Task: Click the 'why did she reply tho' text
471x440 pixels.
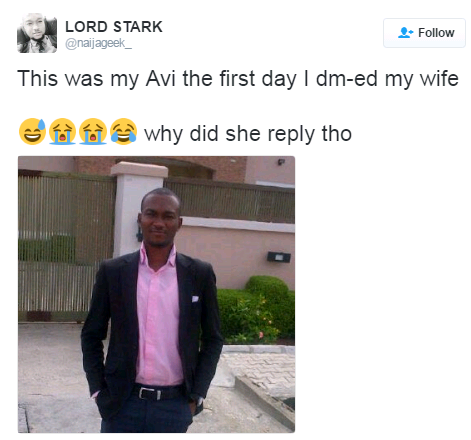Action: (248, 134)
